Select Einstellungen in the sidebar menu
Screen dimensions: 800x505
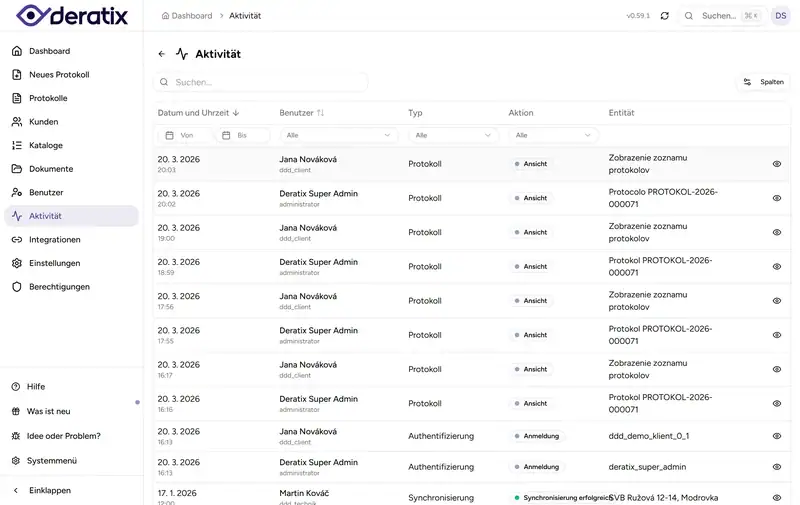(54, 263)
